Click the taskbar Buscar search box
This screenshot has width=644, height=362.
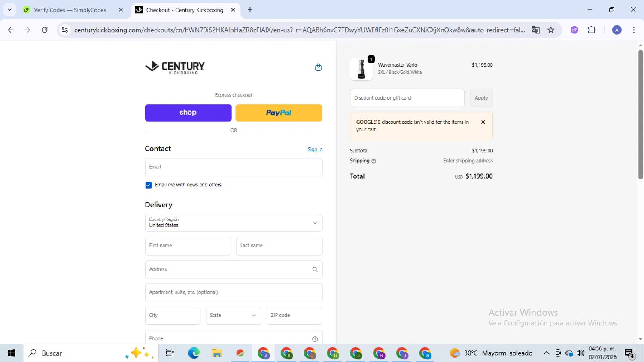[91, 353]
